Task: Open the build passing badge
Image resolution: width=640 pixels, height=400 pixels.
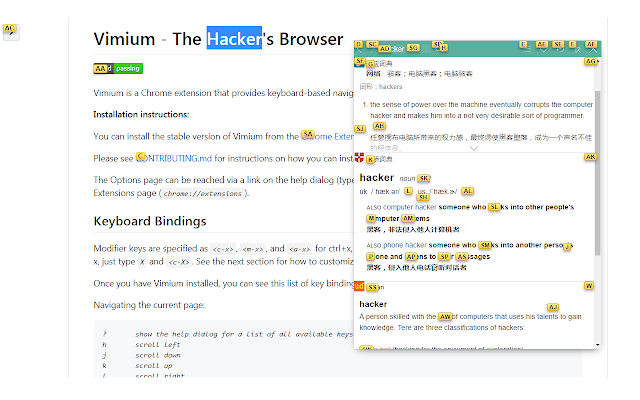Action: click(118, 68)
